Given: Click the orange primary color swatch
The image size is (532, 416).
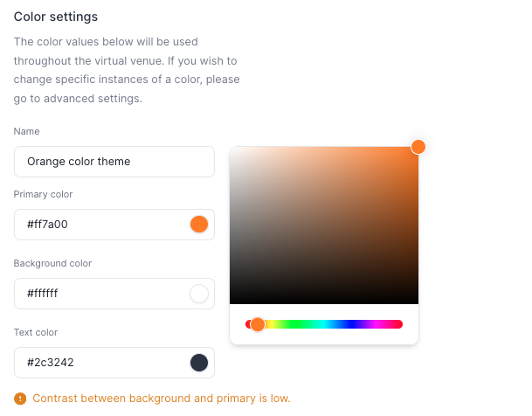Looking at the screenshot, I should pyautogui.click(x=199, y=225).
